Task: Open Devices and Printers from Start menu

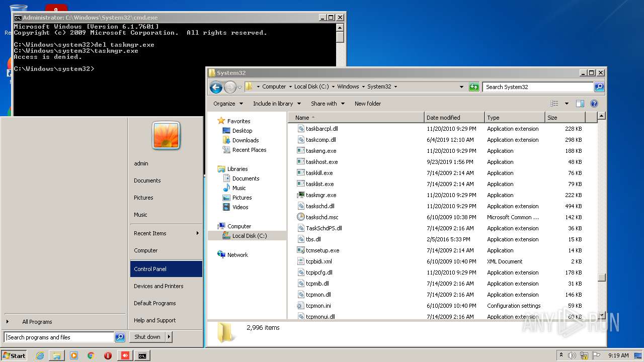Action: [x=166, y=286]
